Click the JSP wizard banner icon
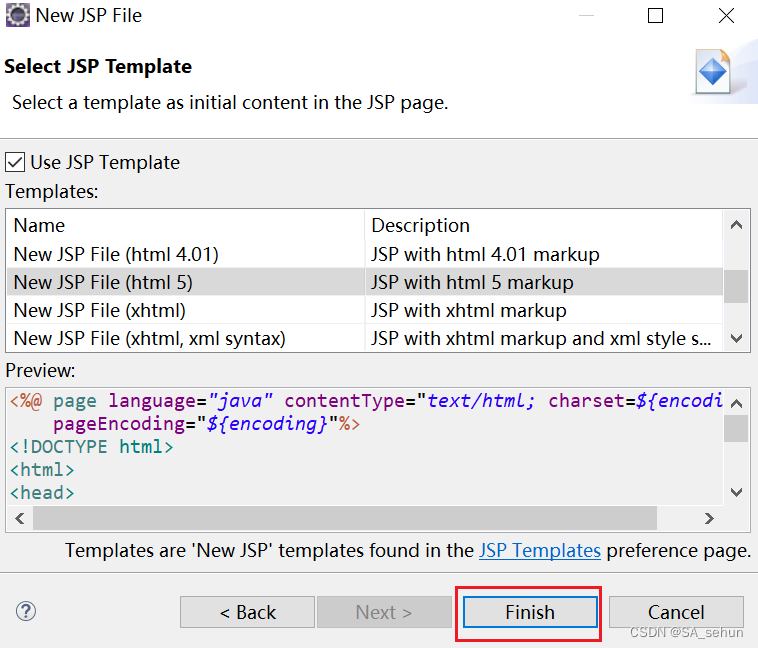This screenshot has width=758, height=648. pyautogui.click(x=713, y=71)
